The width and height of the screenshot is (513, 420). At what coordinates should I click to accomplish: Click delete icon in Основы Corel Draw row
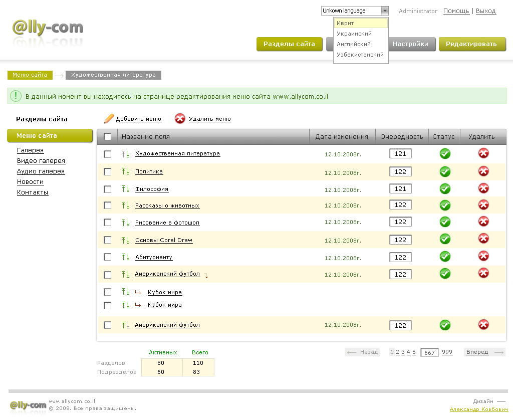[x=483, y=238]
